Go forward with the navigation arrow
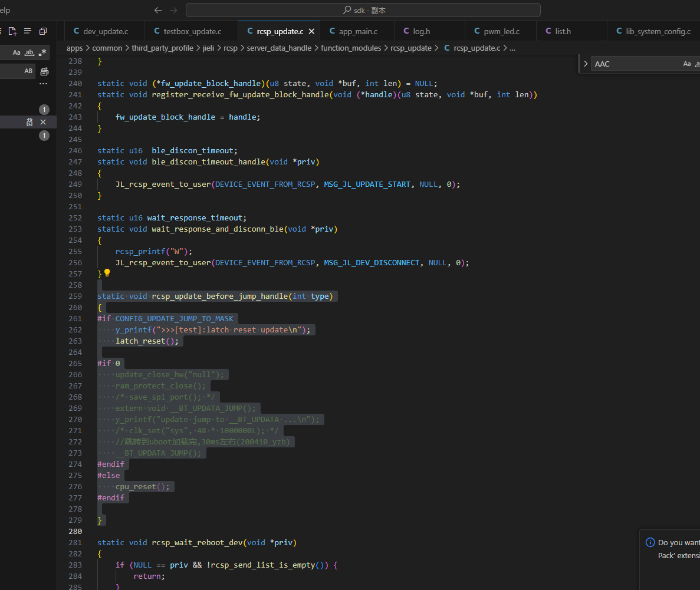This screenshot has width=700, height=590. (x=173, y=10)
